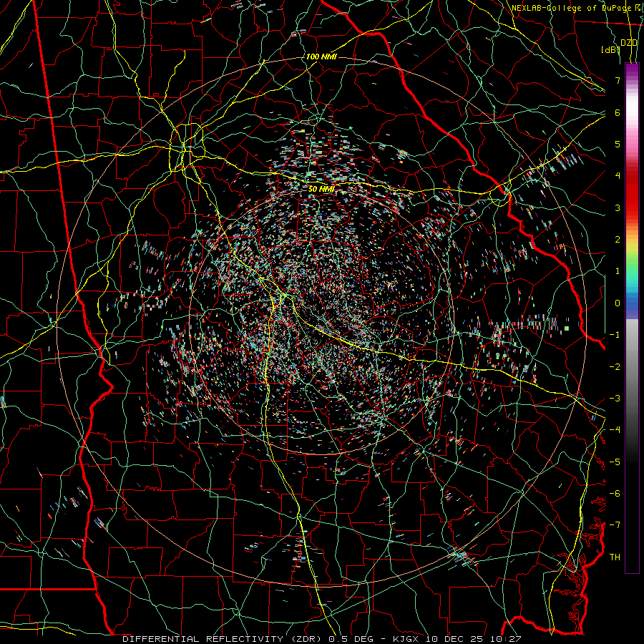
Task: Click the [dB] unit label
Action: pyautogui.click(x=611, y=49)
